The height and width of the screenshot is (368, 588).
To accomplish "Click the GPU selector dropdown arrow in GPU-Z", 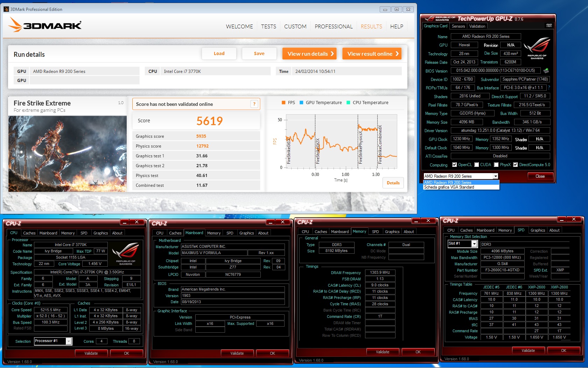I will coord(496,176).
